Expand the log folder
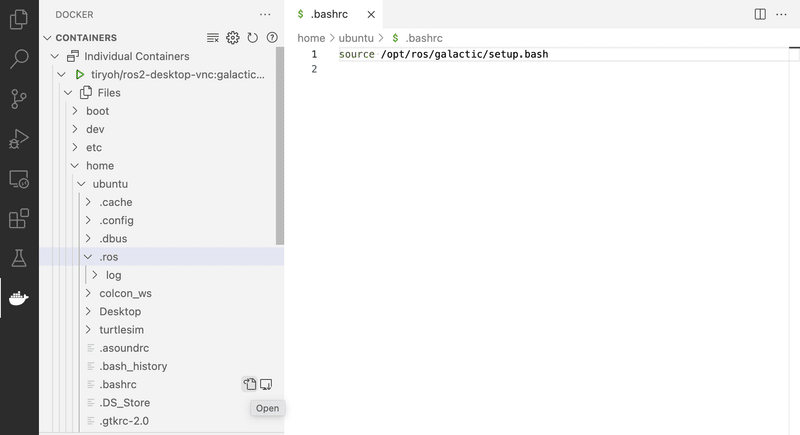 click(x=95, y=275)
